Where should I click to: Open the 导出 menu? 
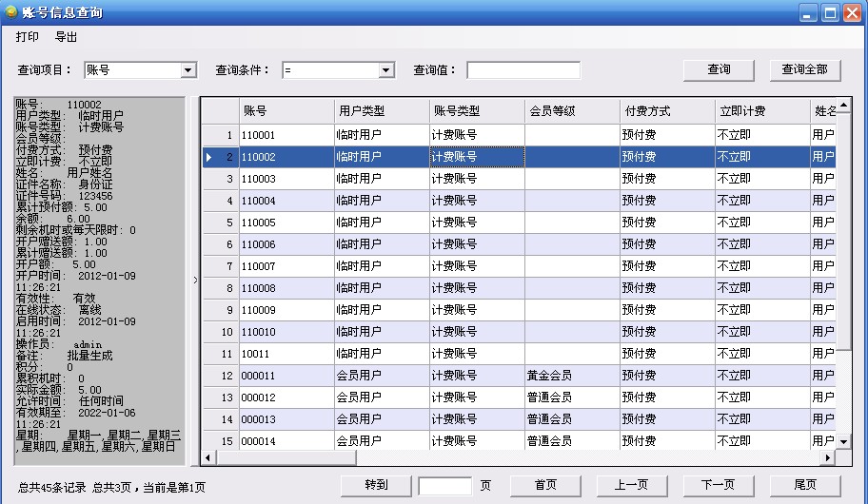(66, 37)
